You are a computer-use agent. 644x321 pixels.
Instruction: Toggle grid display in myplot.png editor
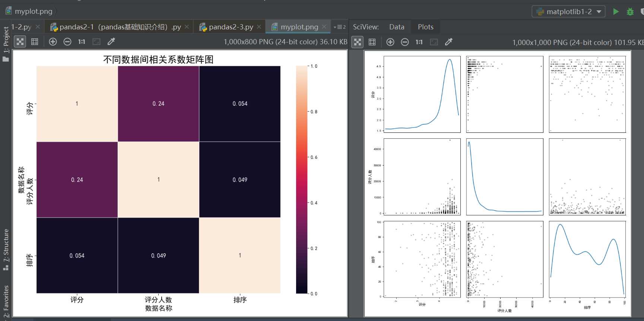35,42
